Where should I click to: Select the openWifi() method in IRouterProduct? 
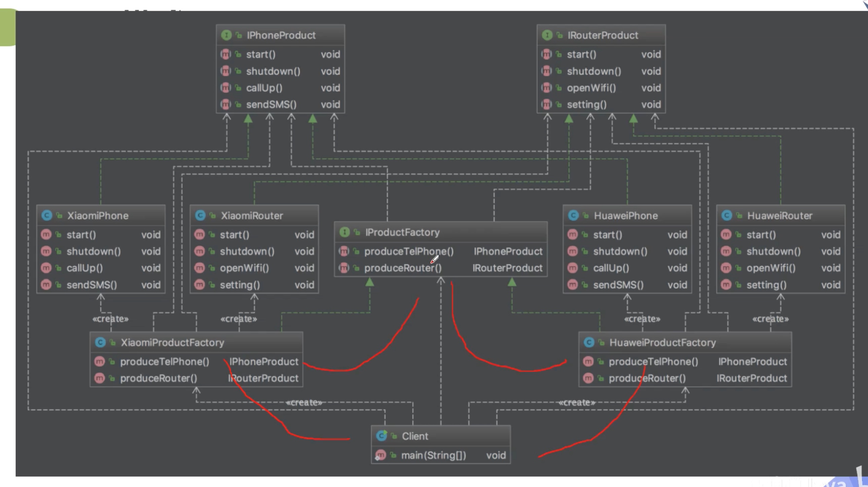pyautogui.click(x=591, y=88)
